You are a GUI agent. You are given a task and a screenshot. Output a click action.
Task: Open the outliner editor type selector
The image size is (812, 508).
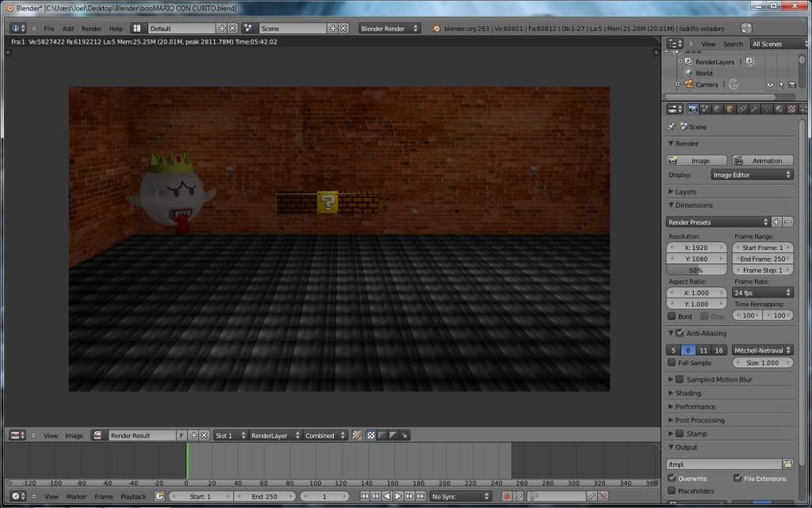(676, 44)
